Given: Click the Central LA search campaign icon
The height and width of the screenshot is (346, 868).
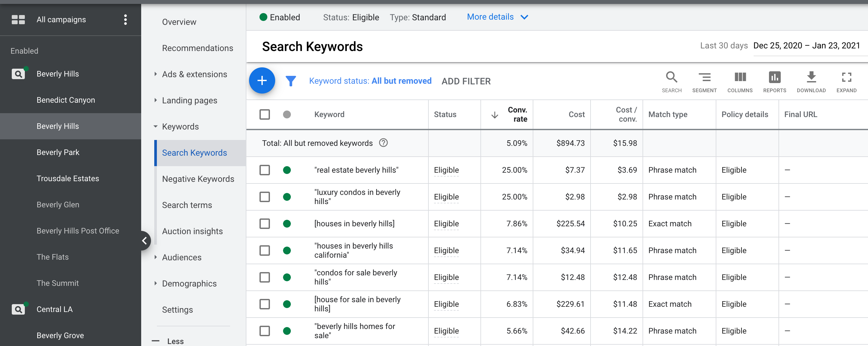Looking at the screenshot, I should coord(19,309).
